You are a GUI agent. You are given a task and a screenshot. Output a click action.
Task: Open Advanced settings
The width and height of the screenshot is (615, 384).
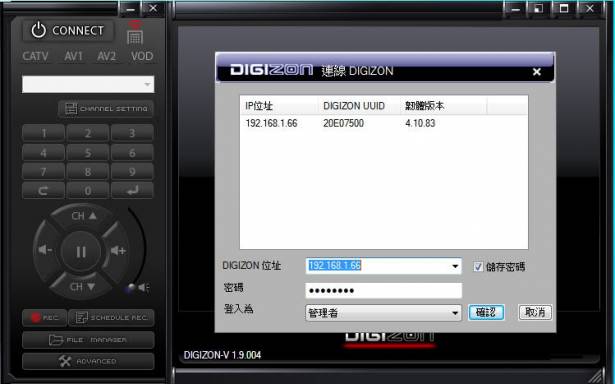point(88,361)
